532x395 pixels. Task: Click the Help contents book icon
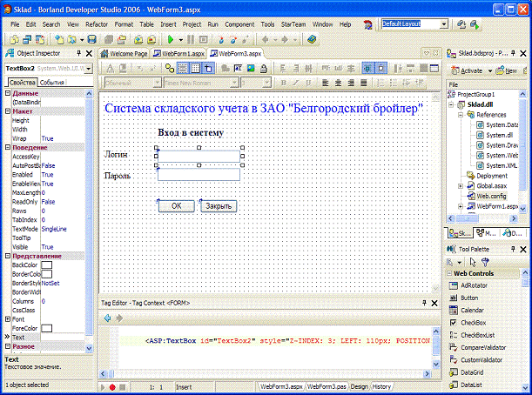pyautogui.click(x=311, y=40)
